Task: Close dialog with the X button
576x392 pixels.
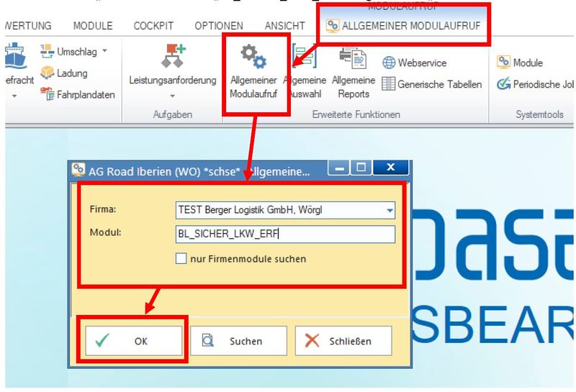Action: tap(390, 168)
